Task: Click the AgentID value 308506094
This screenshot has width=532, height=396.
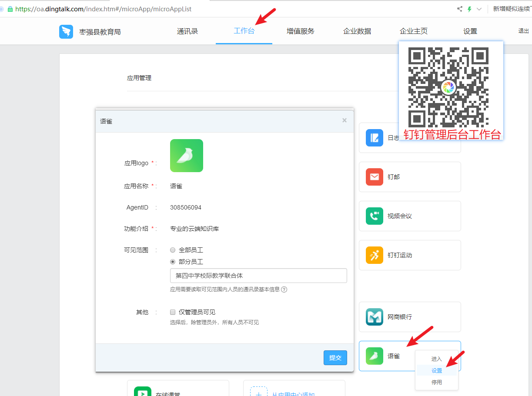Action: coord(186,208)
